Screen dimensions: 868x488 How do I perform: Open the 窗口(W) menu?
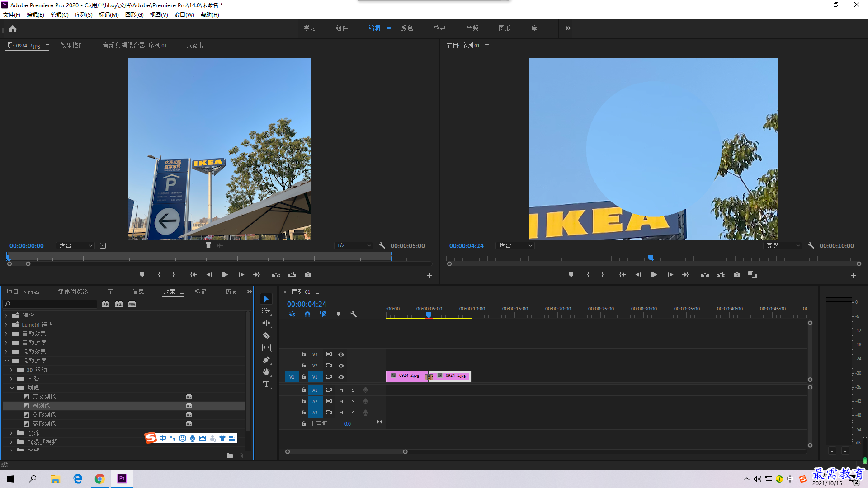(184, 15)
